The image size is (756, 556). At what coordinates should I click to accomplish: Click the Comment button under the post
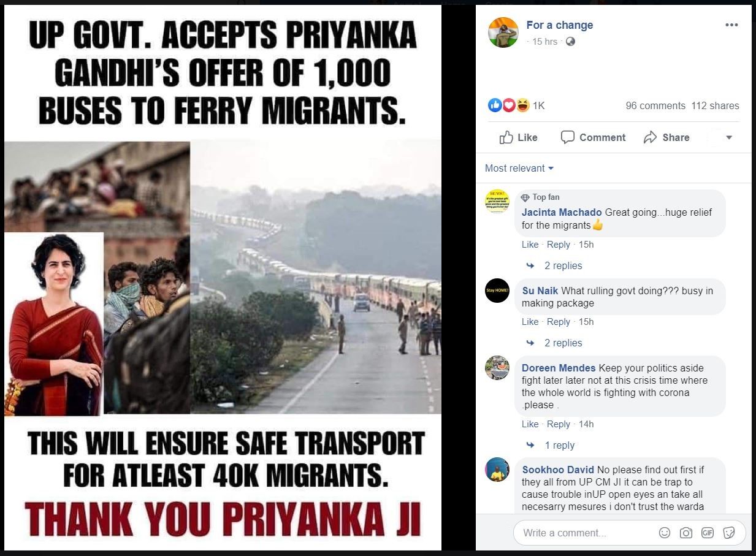pos(594,137)
